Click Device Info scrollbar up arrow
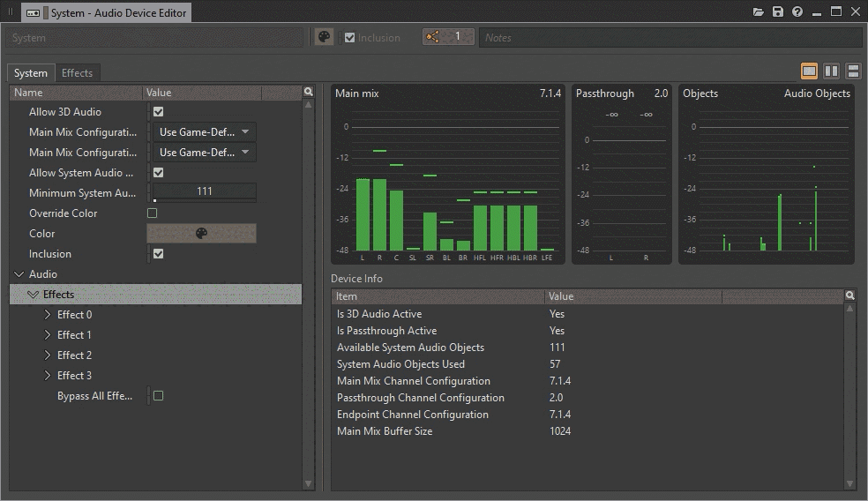The width and height of the screenshot is (868, 501). tap(849, 309)
